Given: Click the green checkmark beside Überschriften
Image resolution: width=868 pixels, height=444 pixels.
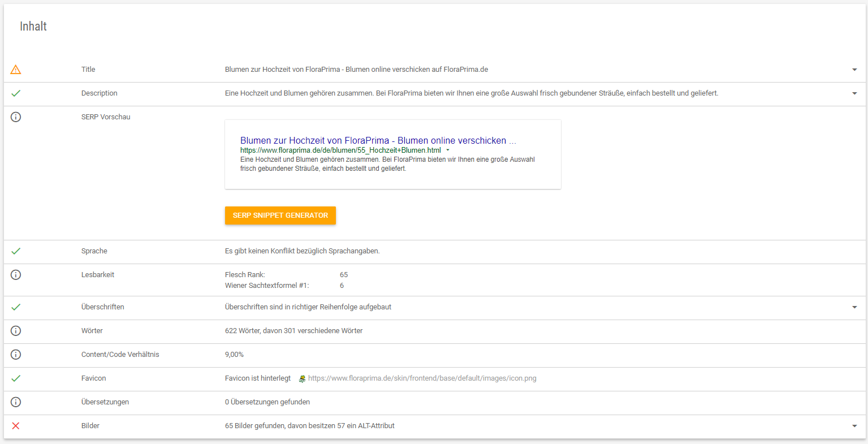Looking at the screenshot, I should point(16,307).
